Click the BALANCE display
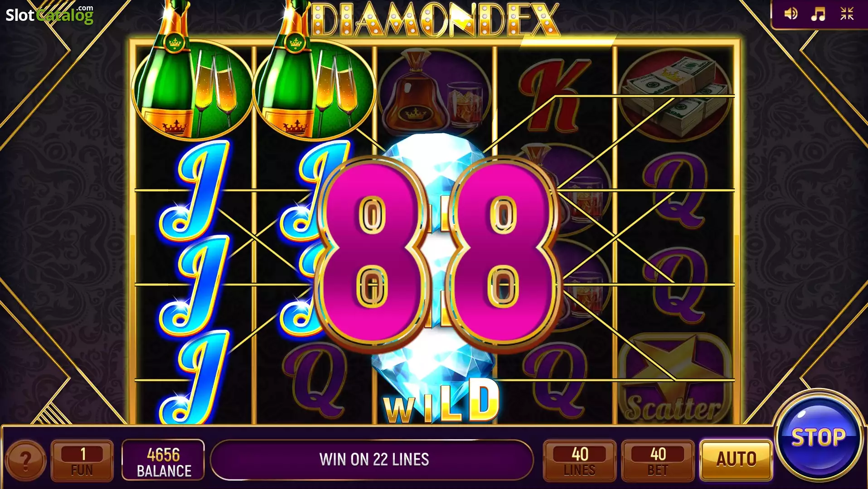 tap(164, 460)
